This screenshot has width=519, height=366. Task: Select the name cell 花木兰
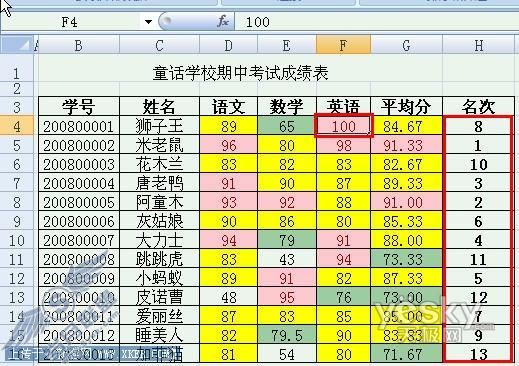159,164
